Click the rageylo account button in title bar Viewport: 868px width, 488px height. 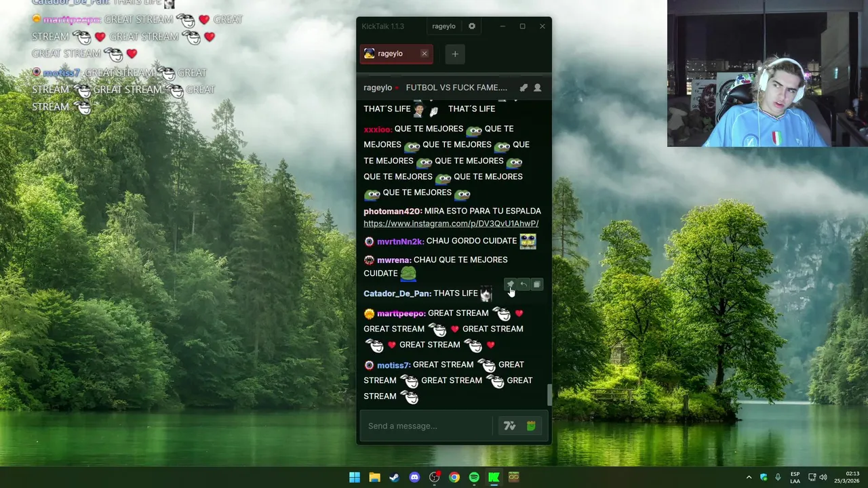click(x=443, y=26)
